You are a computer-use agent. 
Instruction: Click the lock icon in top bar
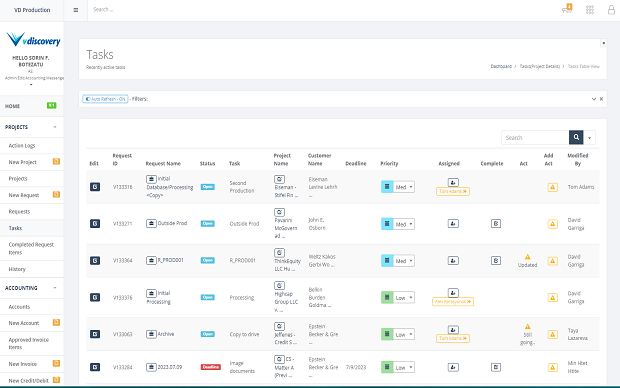pyautogui.click(x=611, y=10)
